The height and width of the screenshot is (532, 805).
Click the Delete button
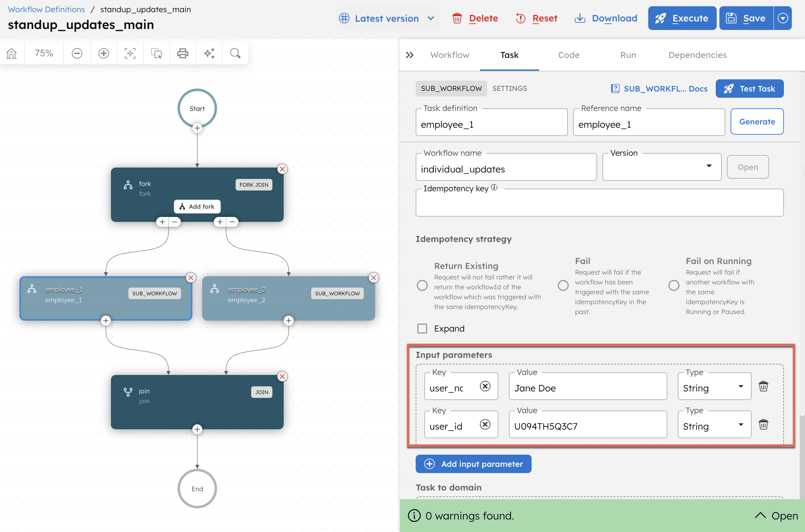pyautogui.click(x=475, y=18)
